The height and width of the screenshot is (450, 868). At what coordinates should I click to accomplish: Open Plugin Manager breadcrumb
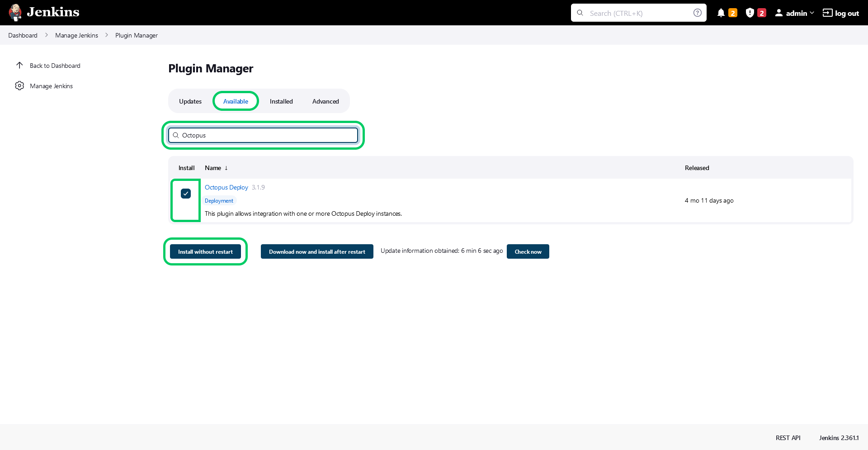point(137,35)
